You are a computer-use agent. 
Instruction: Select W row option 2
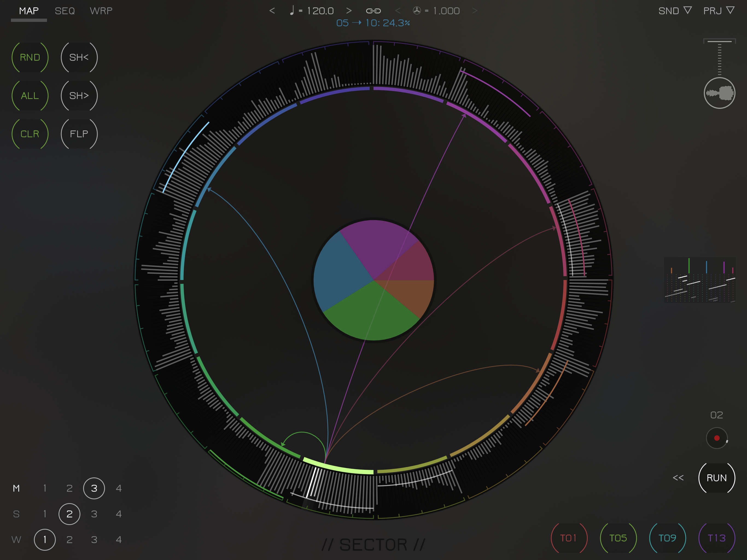(x=69, y=539)
